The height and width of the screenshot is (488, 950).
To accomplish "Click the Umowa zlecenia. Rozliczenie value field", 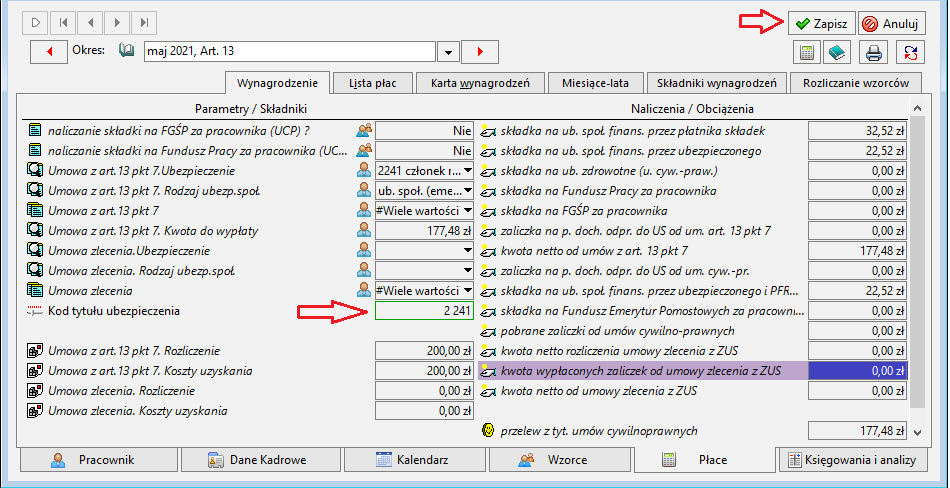I will (x=424, y=391).
